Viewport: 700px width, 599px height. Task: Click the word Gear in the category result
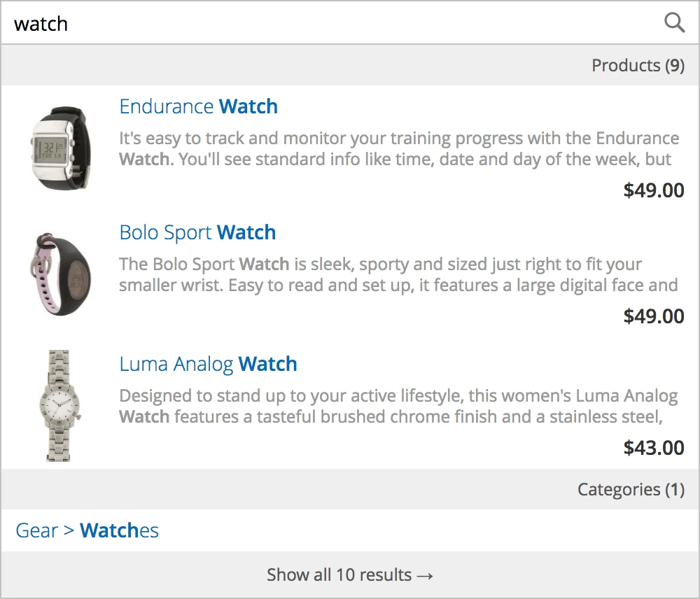pos(36,530)
